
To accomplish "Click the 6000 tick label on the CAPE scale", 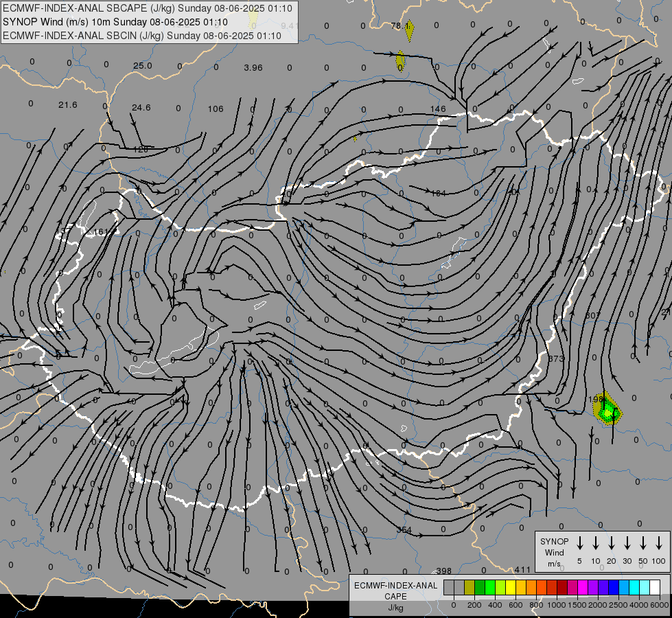I will [x=659, y=605].
